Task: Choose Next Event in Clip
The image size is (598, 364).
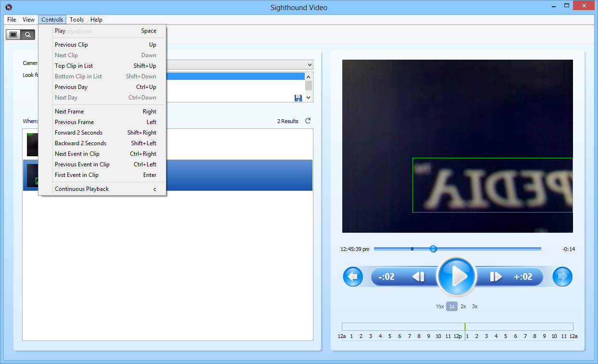Action: pos(102,154)
